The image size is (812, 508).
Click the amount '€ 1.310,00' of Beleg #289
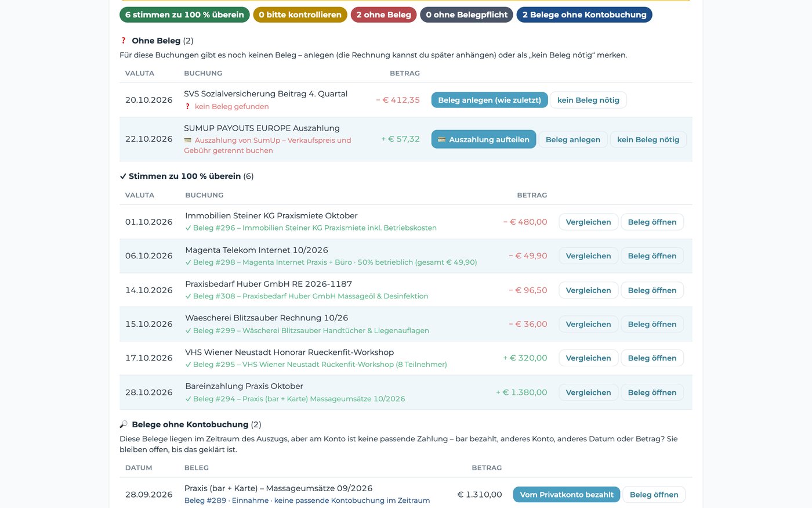point(480,495)
